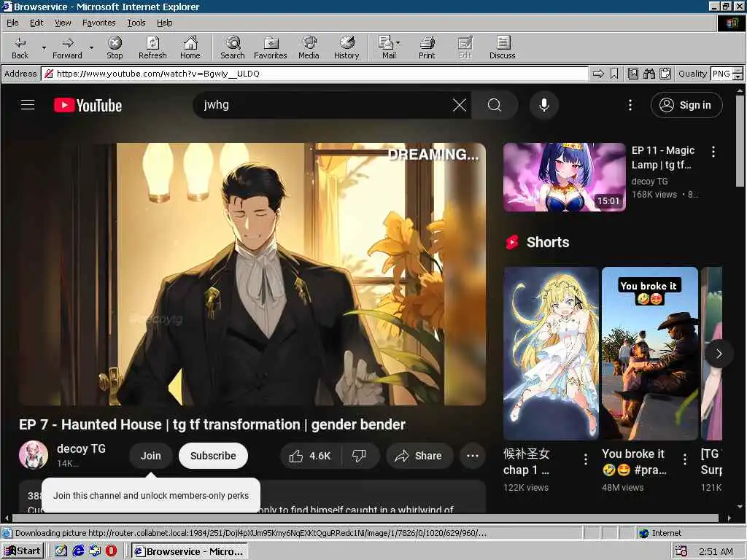Click the Go arrow beside address bar
The height and width of the screenshot is (560, 747).
(x=598, y=74)
